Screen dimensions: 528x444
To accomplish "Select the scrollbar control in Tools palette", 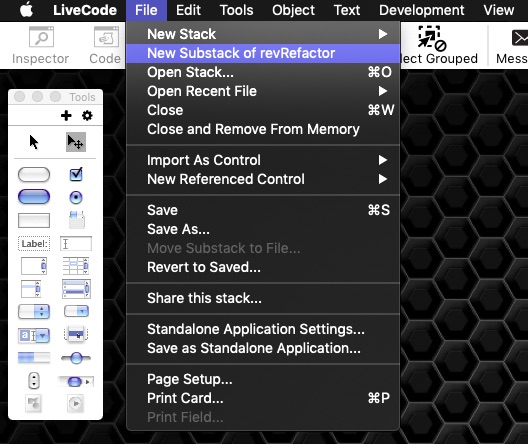I will 76,381.
